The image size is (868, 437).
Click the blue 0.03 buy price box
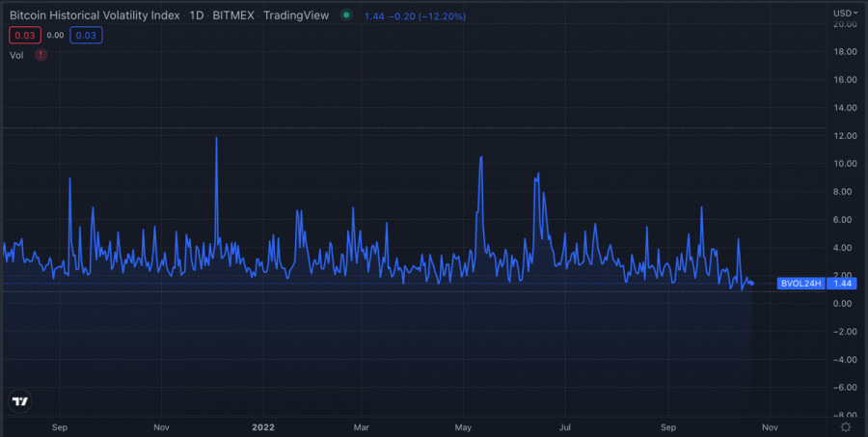(86, 36)
